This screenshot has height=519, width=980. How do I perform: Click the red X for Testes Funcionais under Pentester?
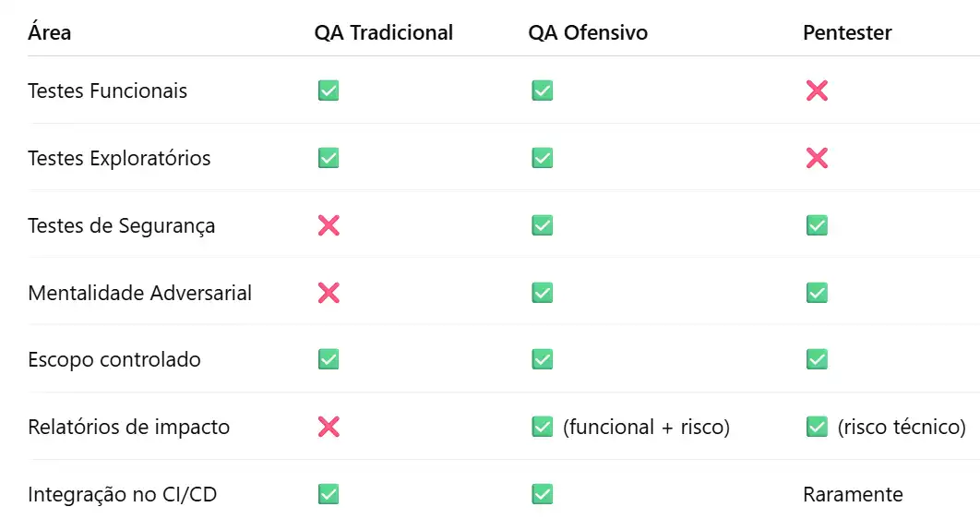(x=817, y=91)
